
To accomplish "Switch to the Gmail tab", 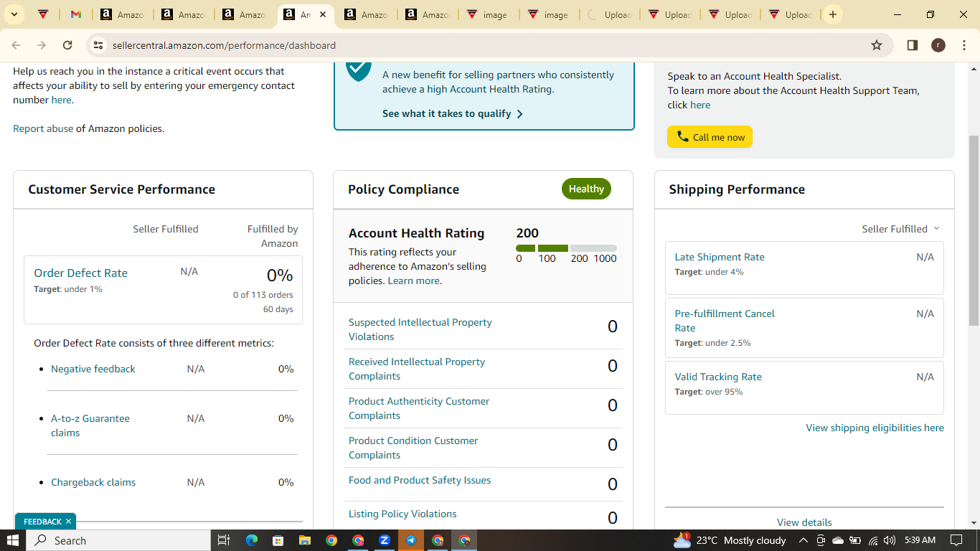I will 76,14.
